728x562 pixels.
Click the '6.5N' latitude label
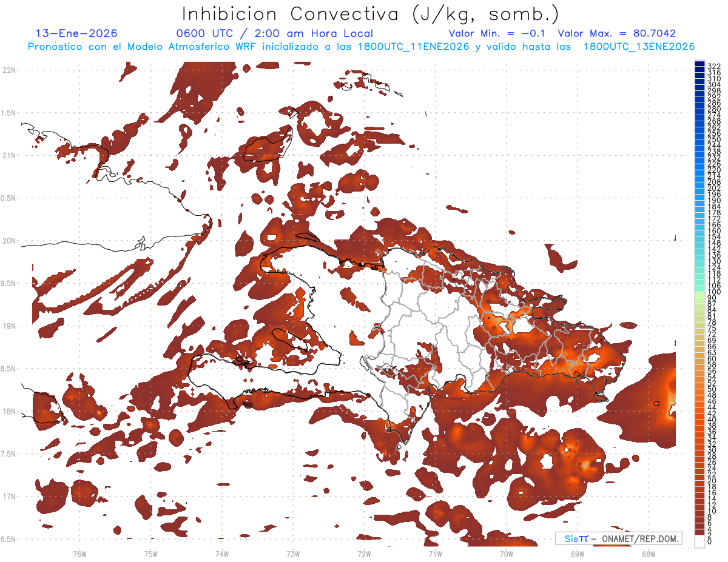8,539
